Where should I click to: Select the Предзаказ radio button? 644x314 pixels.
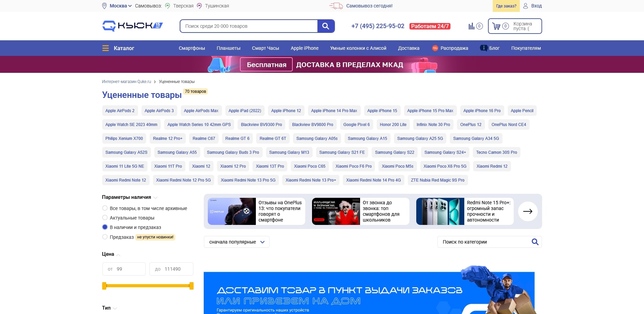point(105,237)
